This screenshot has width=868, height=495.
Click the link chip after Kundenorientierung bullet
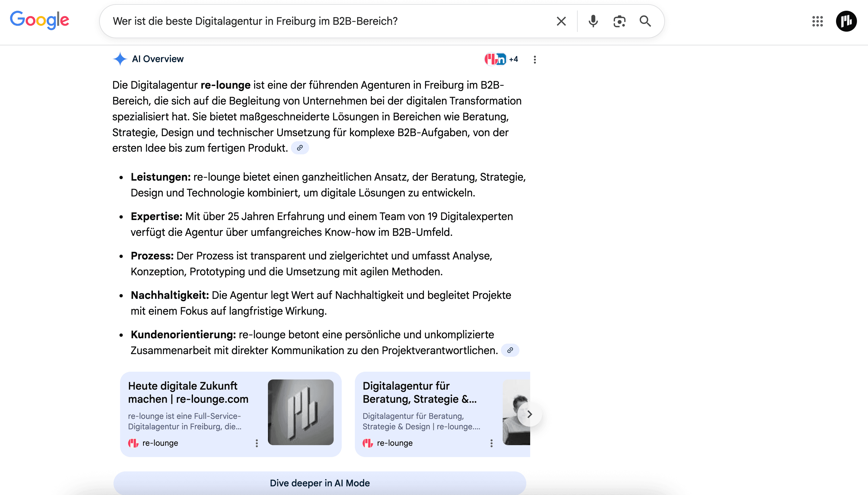pos(510,350)
